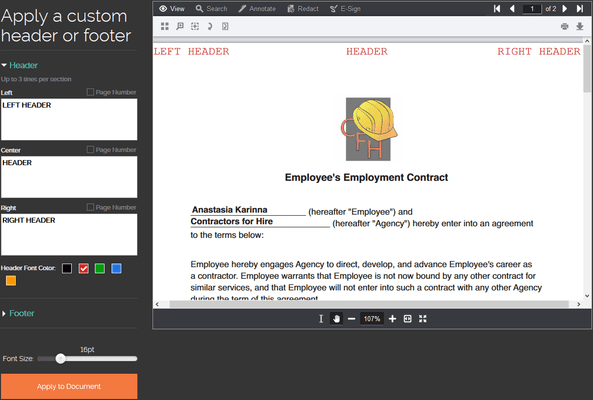Viewport: 593px width, 400px height.
Task: Zoom in with the plus icon
Action: coord(392,319)
